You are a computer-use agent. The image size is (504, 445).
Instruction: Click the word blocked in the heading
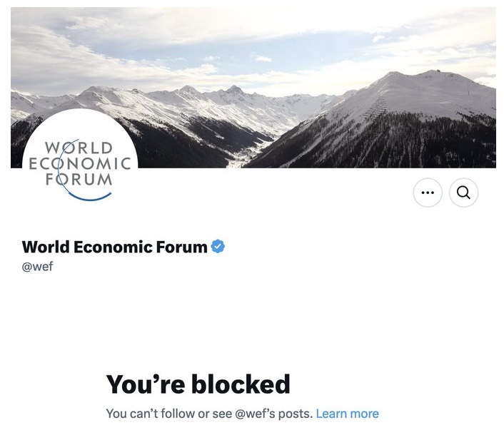coord(241,384)
